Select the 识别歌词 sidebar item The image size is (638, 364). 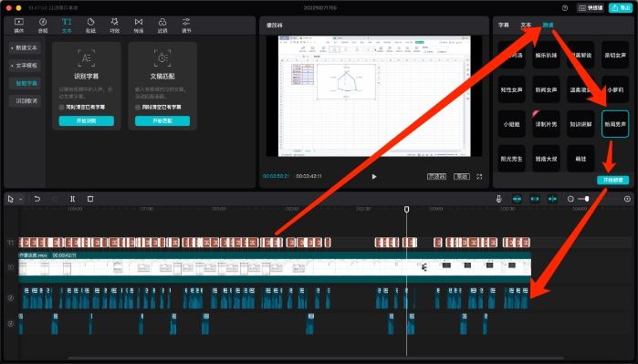tap(26, 101)
